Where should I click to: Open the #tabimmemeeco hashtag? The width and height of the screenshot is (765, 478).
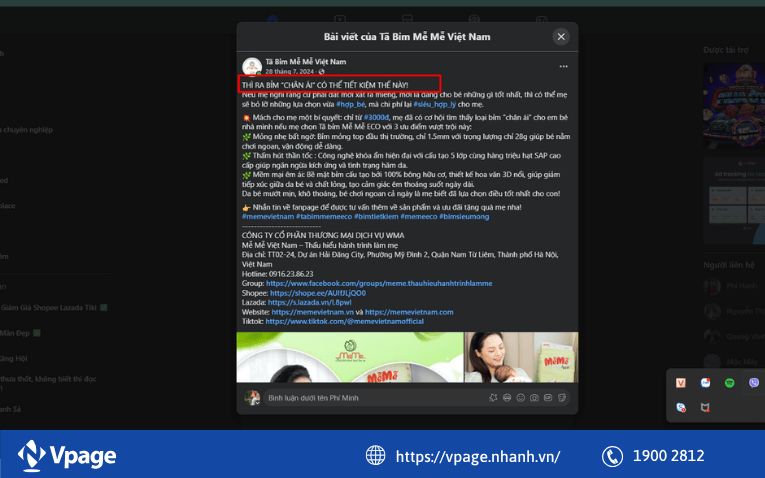pyautogui.click(x=324, y=217)
